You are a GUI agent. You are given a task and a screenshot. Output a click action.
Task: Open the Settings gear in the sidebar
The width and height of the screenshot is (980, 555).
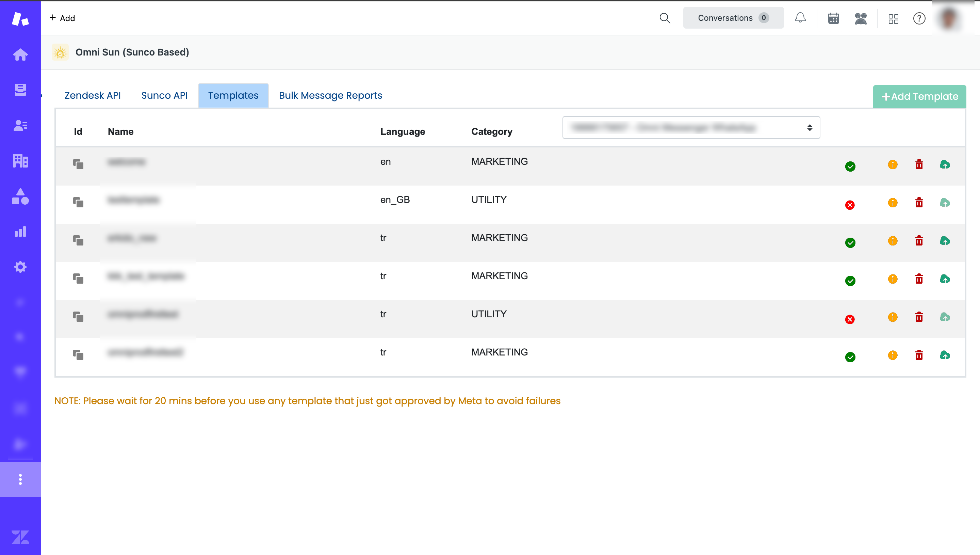click(20, 267)
